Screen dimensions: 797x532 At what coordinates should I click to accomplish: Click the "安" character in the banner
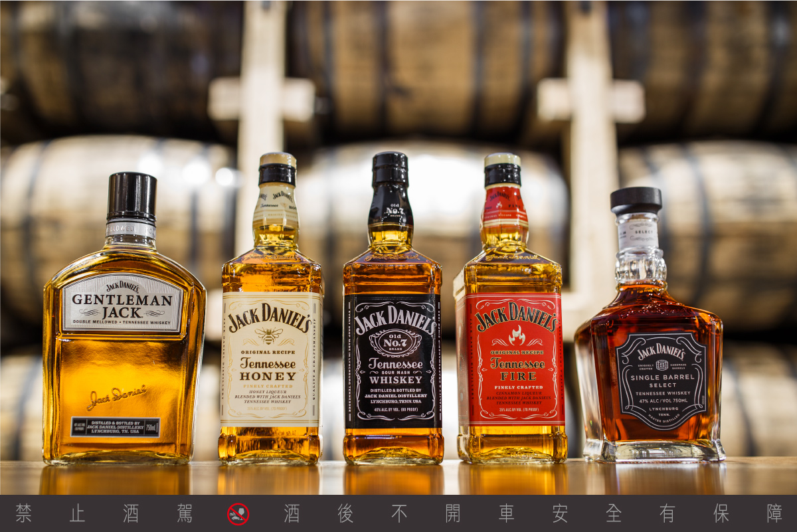(561, 513)
